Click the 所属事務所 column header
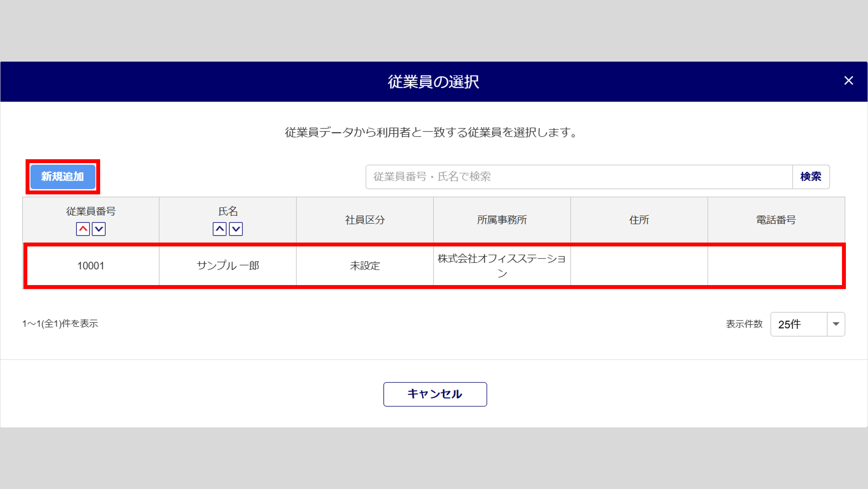 [x=502, y=220]
